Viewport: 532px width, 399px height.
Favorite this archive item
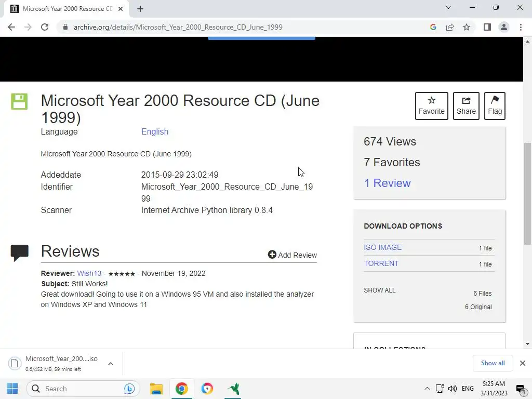click(x=432, y=106)
